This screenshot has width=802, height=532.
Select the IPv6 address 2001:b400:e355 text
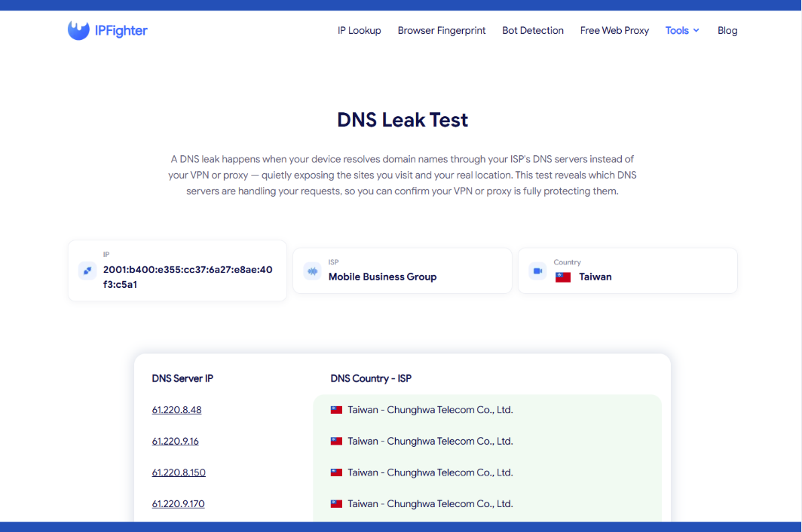click(188, 277)
